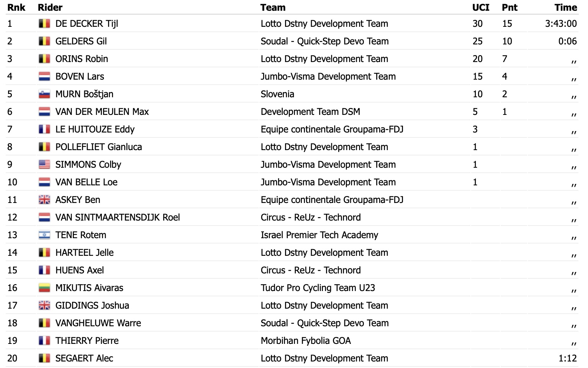
Task: Click the UCI column header
Action: [x=481, y=7]
